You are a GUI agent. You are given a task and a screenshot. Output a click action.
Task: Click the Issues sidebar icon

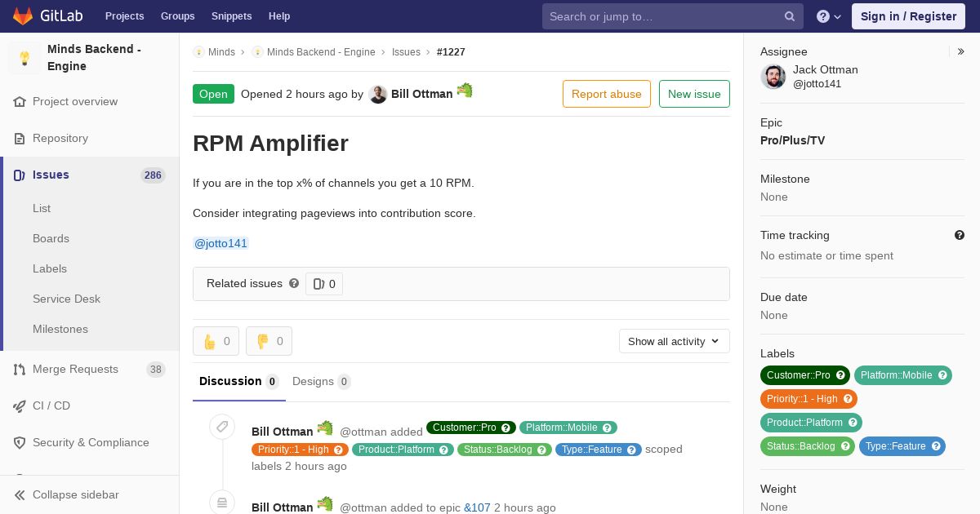[20, 175]
